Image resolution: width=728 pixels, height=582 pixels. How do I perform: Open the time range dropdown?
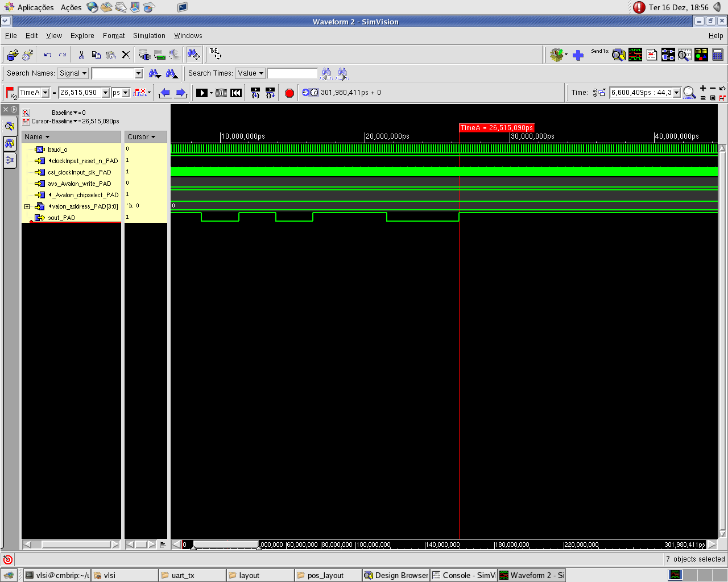[x=677, y=93]
